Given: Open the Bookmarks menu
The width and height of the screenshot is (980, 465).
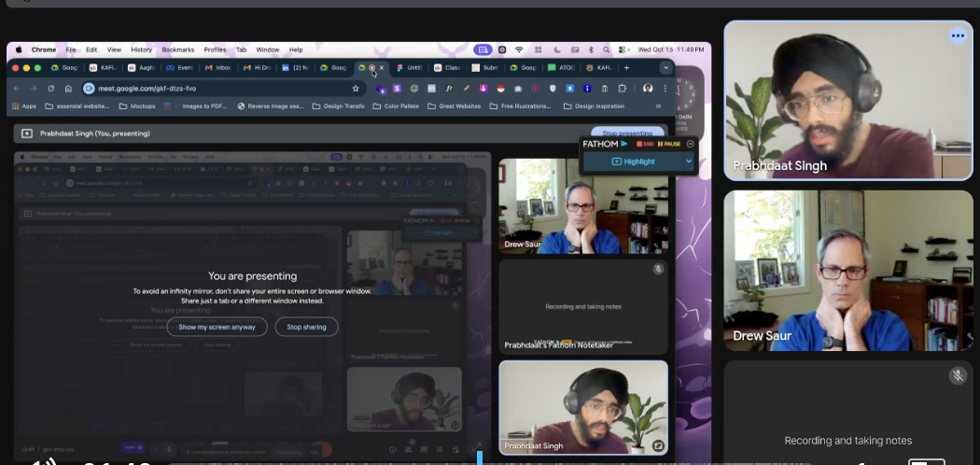Looking at the screenshot, I should pos(177,50).
